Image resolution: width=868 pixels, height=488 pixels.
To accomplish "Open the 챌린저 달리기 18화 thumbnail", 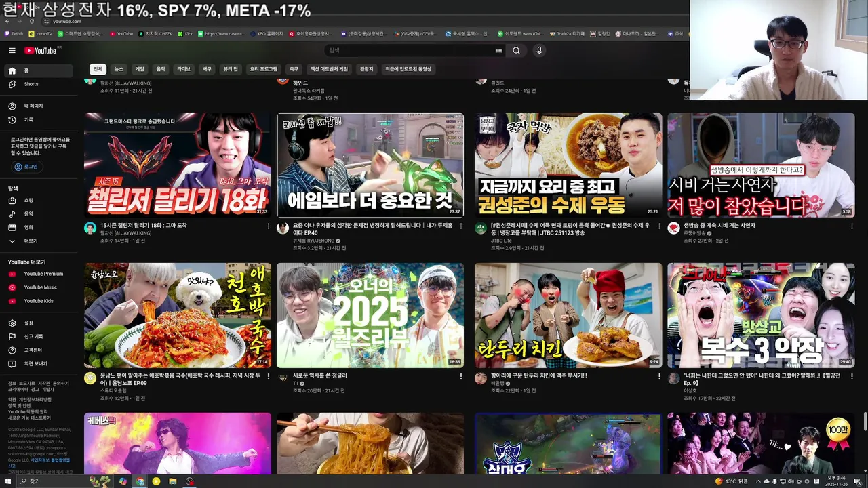I will pos(178,165).
